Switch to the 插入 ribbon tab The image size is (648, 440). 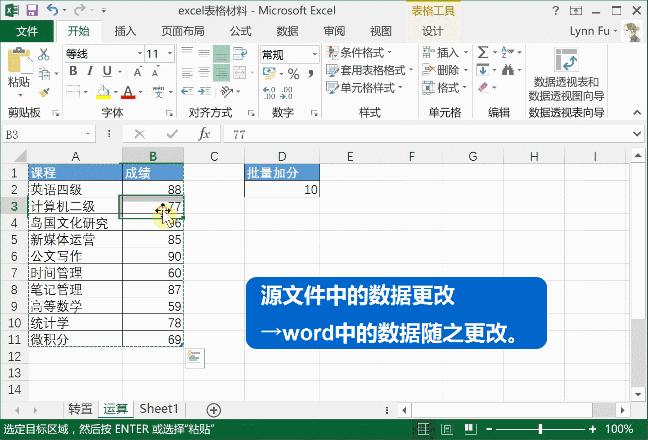tap(125, 31)
